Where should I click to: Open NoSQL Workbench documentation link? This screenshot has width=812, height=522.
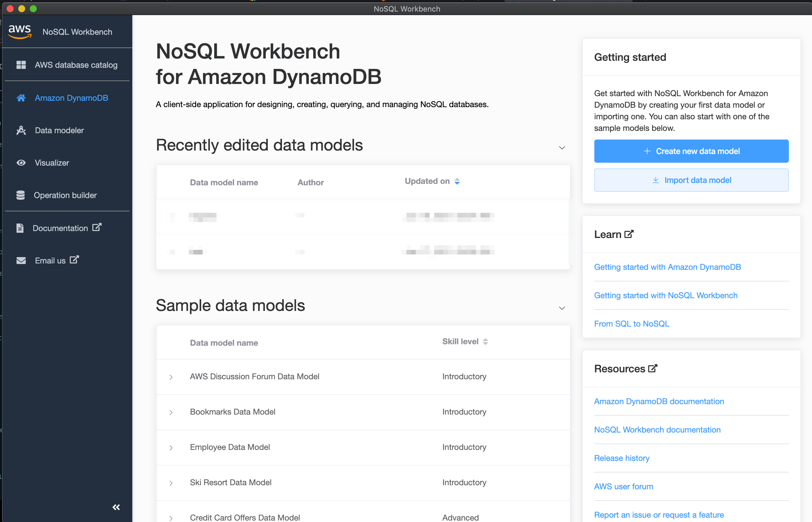click(657, 430)
